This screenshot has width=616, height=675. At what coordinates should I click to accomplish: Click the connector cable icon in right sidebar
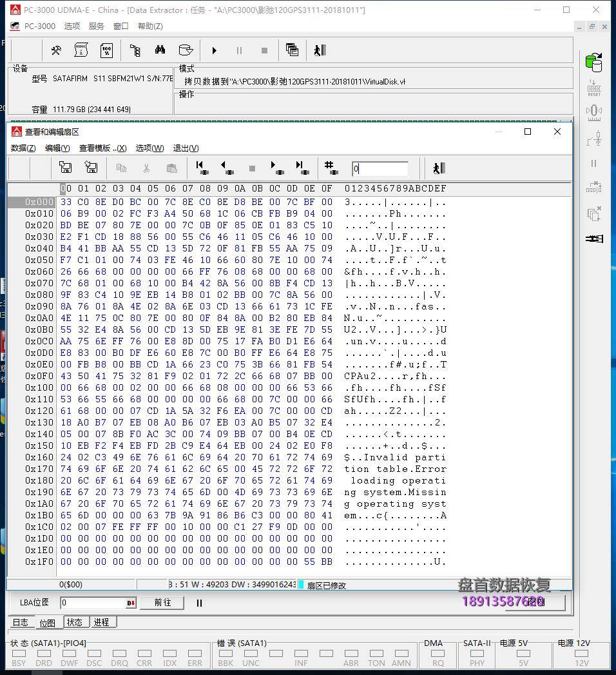coord(594,239)
